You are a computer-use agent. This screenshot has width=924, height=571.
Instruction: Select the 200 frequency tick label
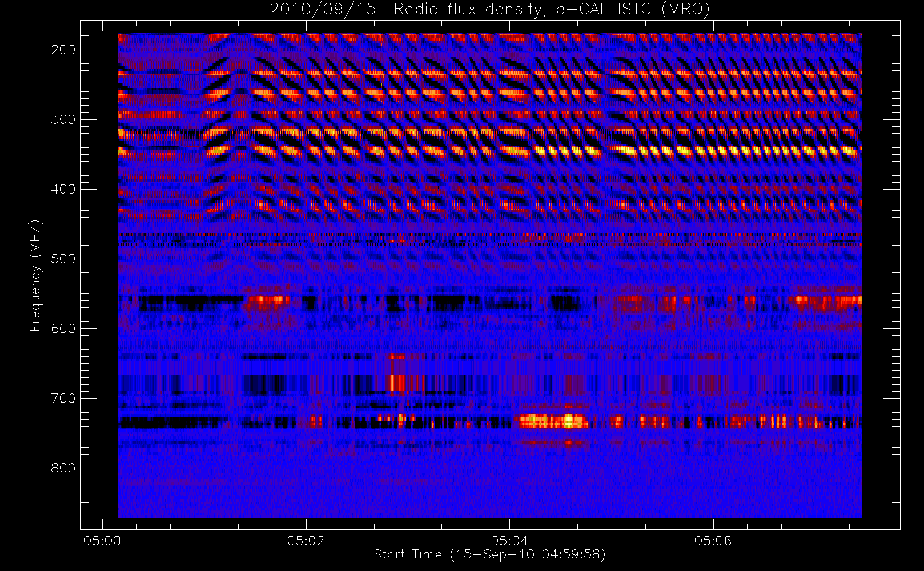pos(63,50)
